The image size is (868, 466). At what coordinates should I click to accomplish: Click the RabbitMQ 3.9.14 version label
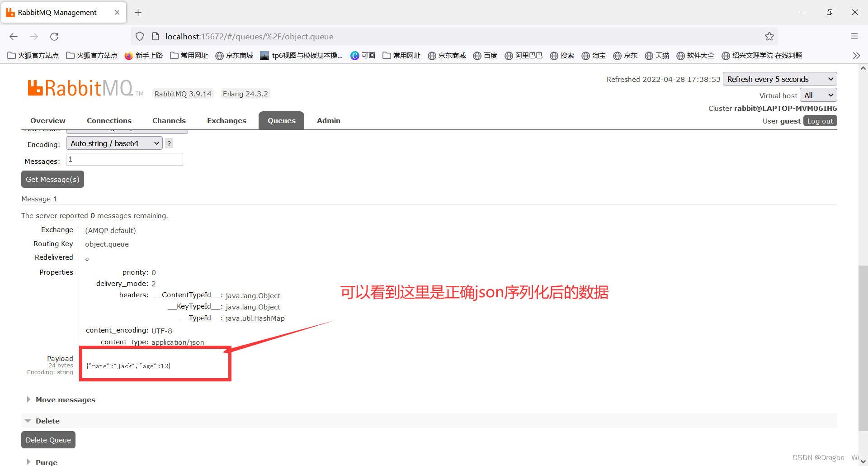coord(183,94)
